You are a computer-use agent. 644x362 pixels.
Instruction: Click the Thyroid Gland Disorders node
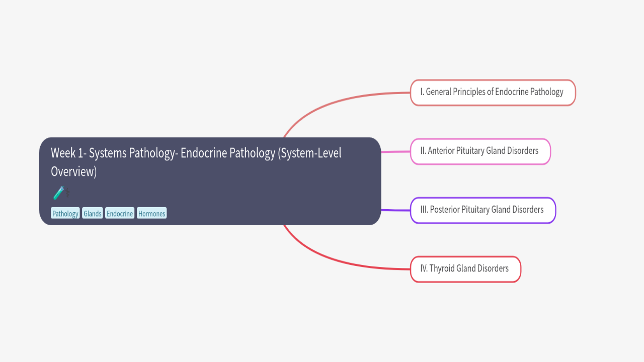(465, 269)
